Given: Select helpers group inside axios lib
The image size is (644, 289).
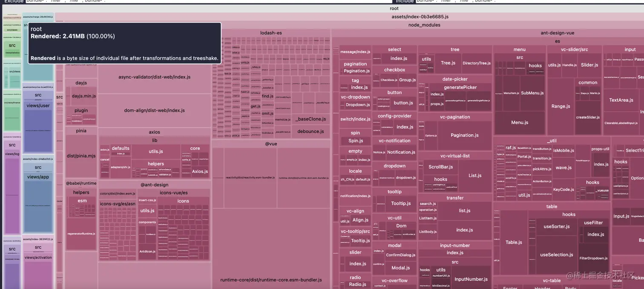Looking at the screenshot, I should [x=156, y=163].
